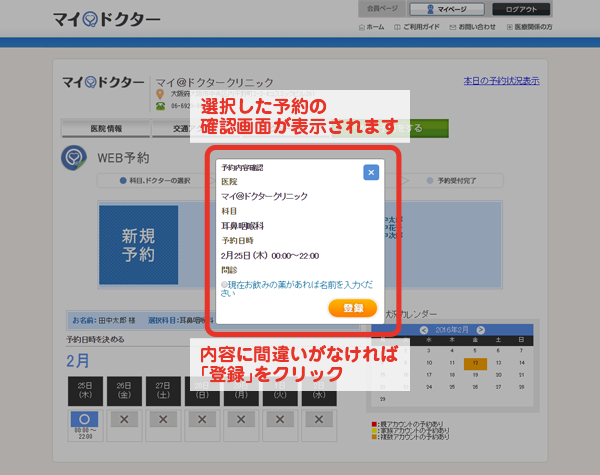The image size is (600, 475).
Task: Click the × slot under (日)
Action: pos(202,420)
